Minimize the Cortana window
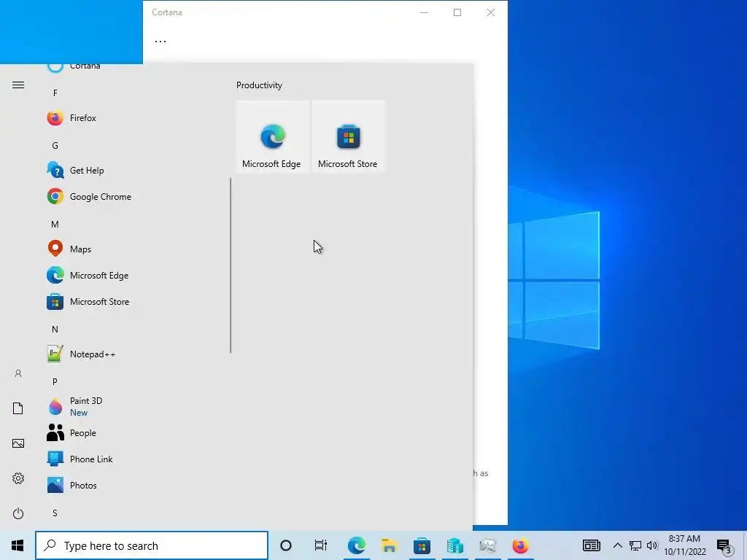Viewport: 747px width, 560px height. click(x=424, y=12)
